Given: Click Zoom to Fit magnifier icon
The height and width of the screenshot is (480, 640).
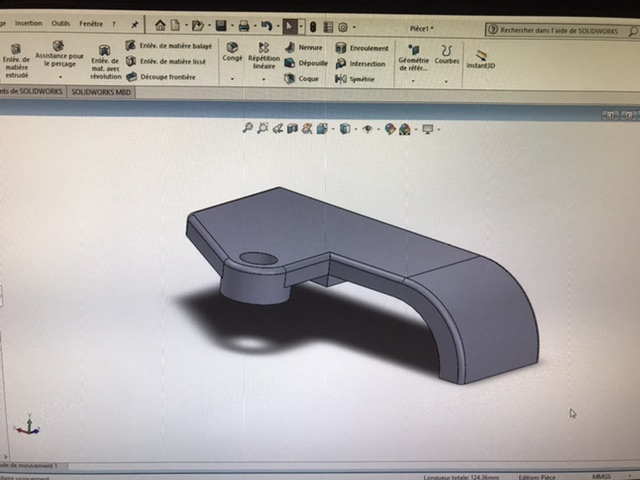Looking at the screenshot, I should coord(249,128).
